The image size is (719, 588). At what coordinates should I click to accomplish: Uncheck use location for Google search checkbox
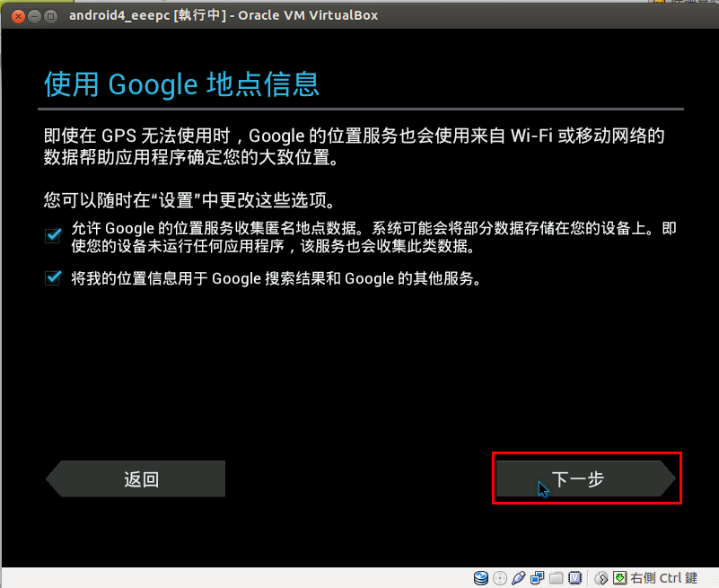tap(53, 278)
